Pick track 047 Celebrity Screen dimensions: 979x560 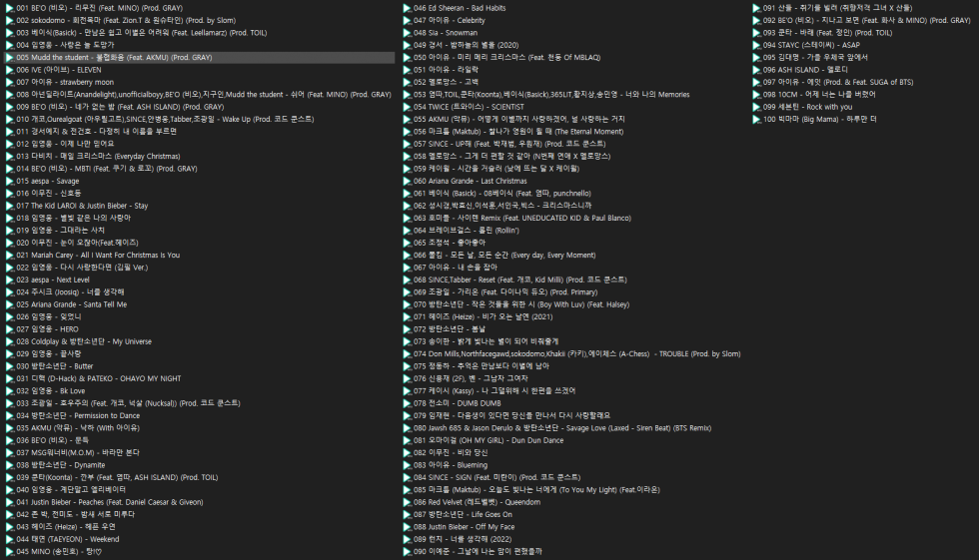point(449,21)
